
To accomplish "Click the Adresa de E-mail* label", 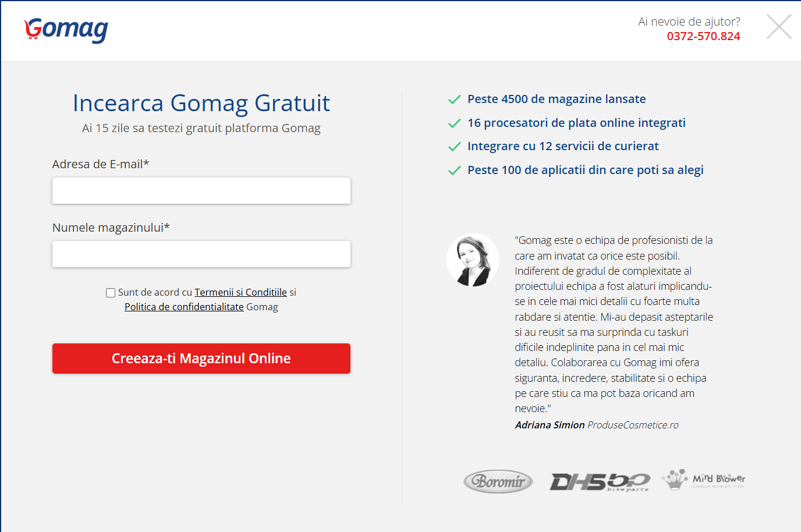I will [101, 164].
